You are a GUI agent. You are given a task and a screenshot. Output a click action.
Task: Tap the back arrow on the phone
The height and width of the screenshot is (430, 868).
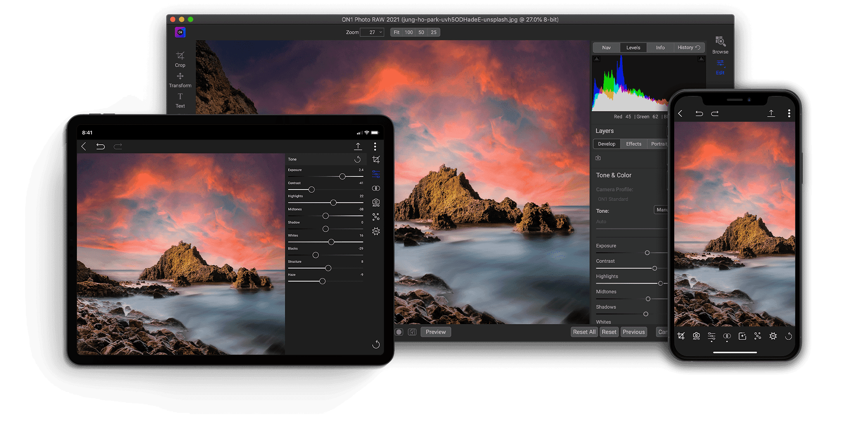[x=680, y=114]
